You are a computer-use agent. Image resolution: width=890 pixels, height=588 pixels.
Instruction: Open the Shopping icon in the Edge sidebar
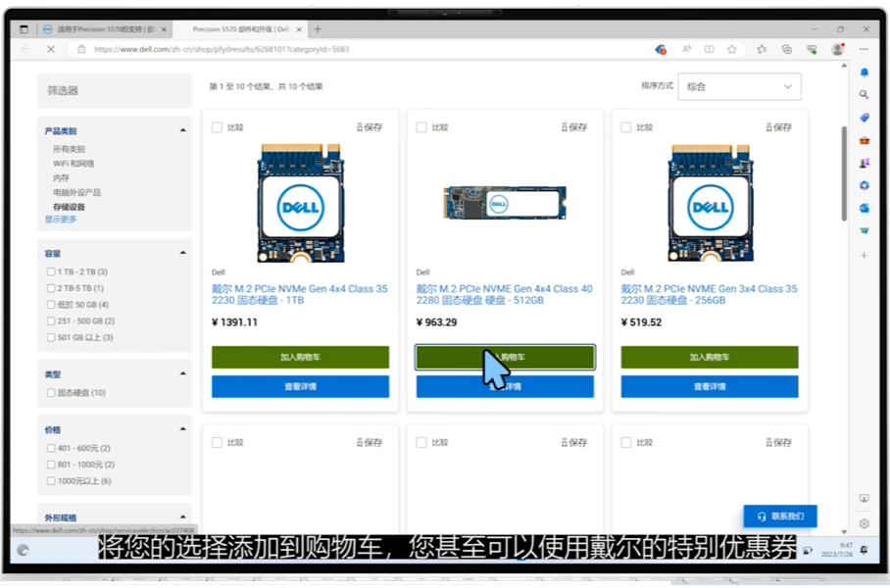[864, 118]
